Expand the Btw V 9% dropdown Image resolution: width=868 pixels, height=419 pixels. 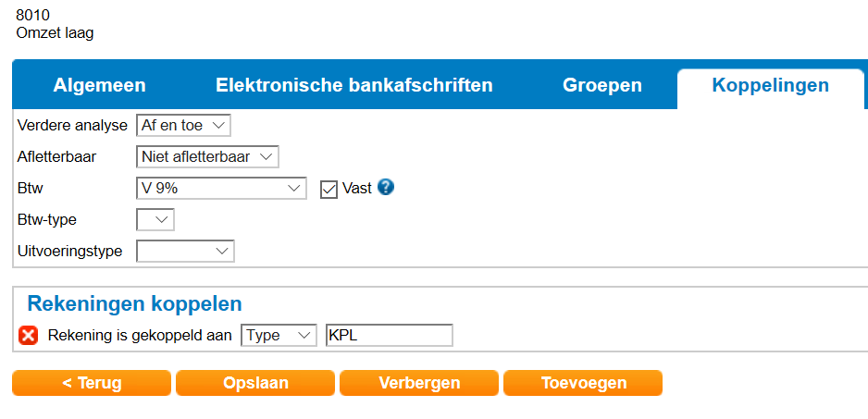tap(221, 189)
